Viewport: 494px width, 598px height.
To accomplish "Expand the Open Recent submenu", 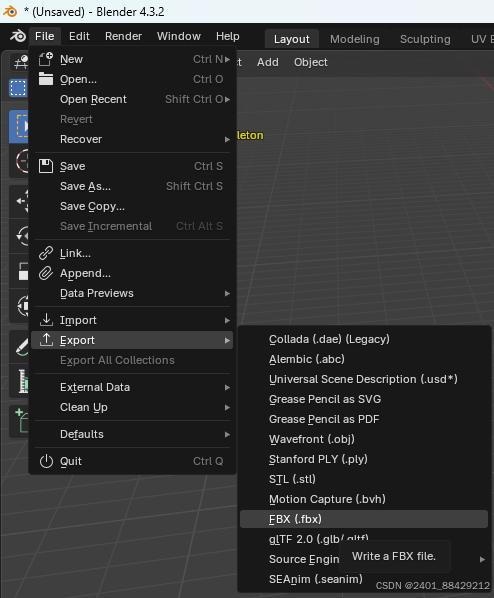I will [x=133, y=99].
